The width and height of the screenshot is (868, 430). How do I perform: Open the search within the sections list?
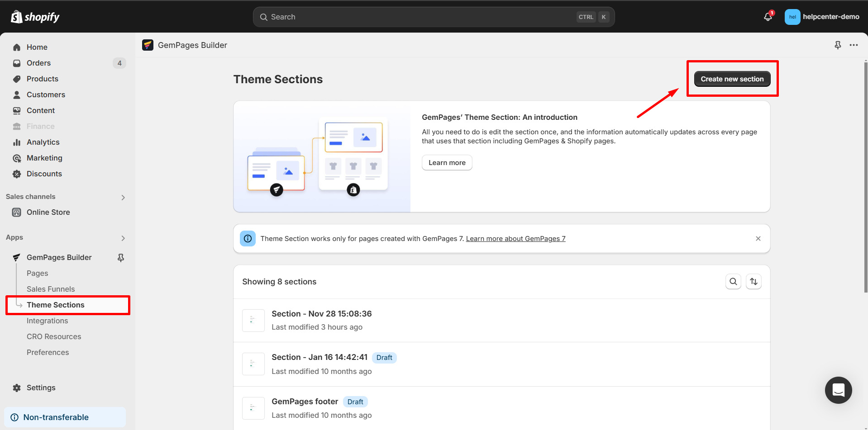click(733, 281)
